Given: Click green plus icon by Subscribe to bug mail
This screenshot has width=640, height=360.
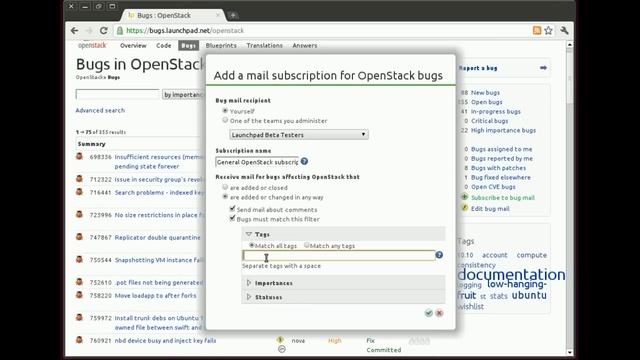Looking at the screenshot, I should tap(464, 197).
